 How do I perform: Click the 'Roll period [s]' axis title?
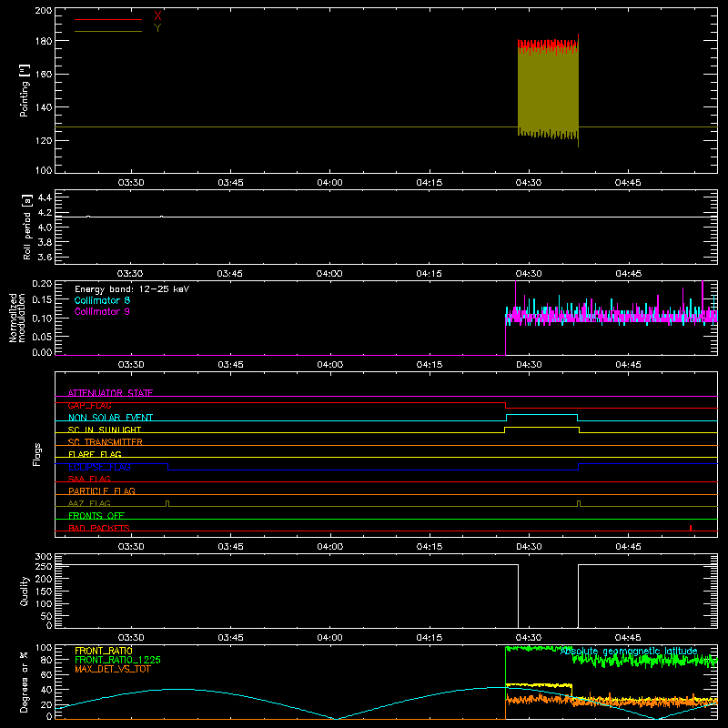click(x=27, y=227)
